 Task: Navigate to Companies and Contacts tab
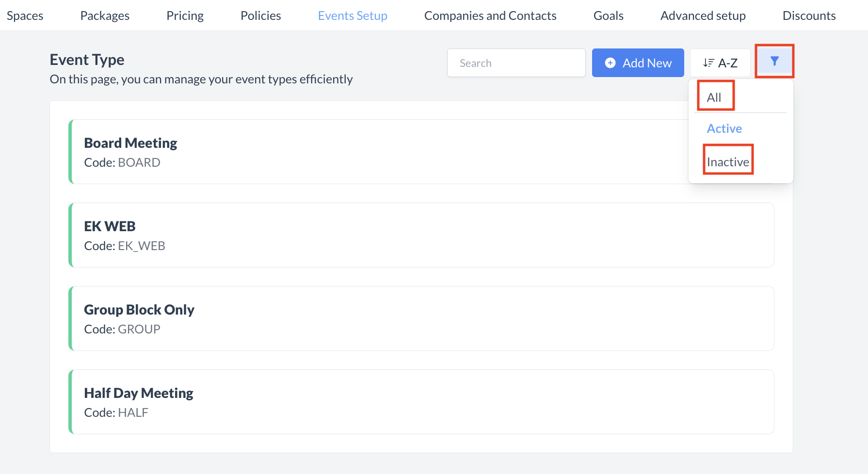click(490, 16)
